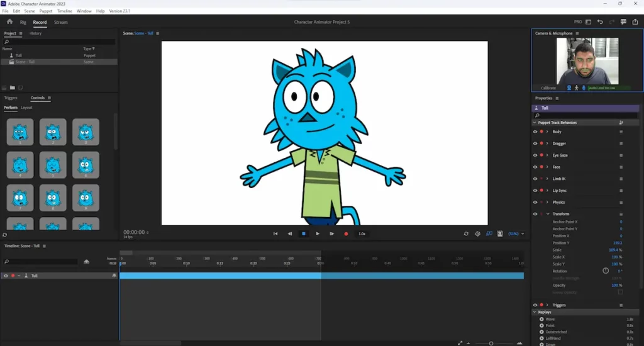Open the Timeline menu
644x346 pixels.
pyautogui.click(x=65, y=11)
